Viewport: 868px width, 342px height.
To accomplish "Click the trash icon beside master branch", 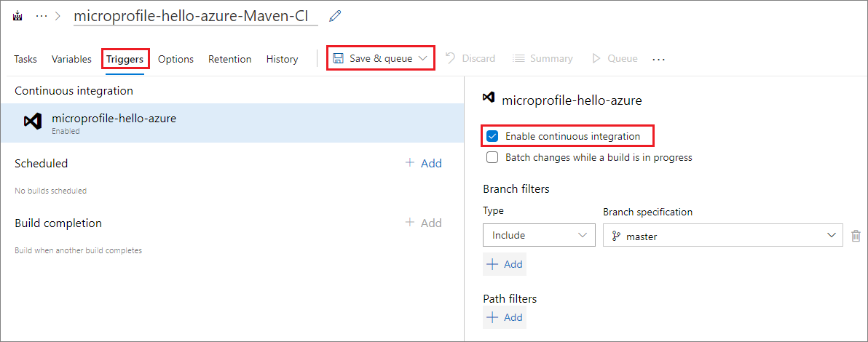I will click(856, 235).
